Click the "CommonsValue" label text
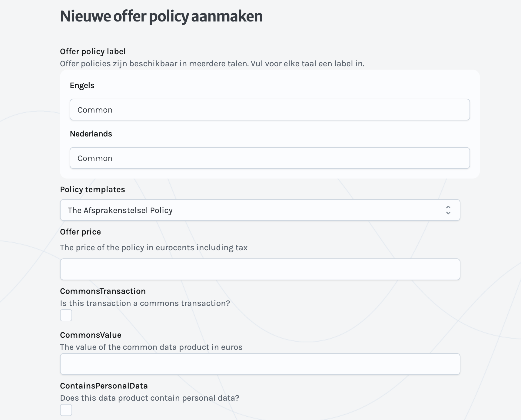Image resolution: width=521 pixels, height=420 pixels. [x=91, y=335]
